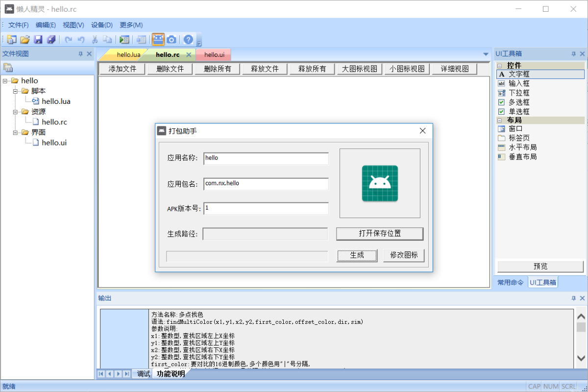Click the 应用名称 input field
This screenshot has width=588, height=392.
[x=266, y=158]
